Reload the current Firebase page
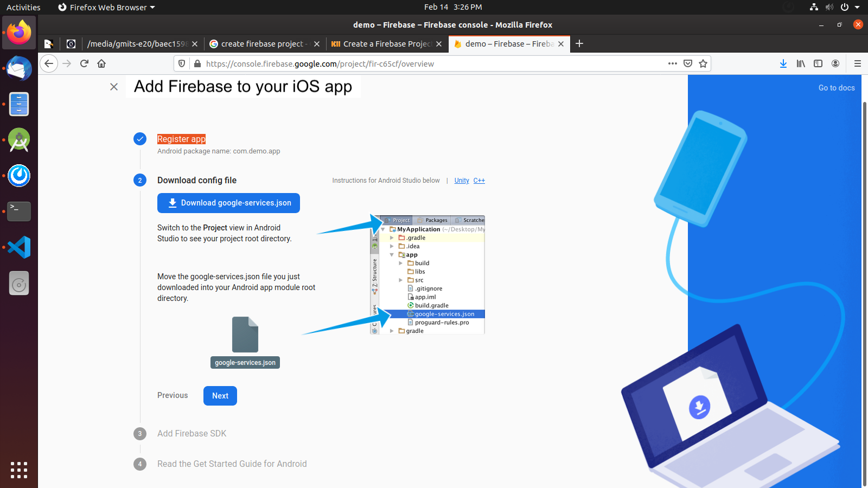The width and height of the screenshot is (868, 488). [84, 63]
